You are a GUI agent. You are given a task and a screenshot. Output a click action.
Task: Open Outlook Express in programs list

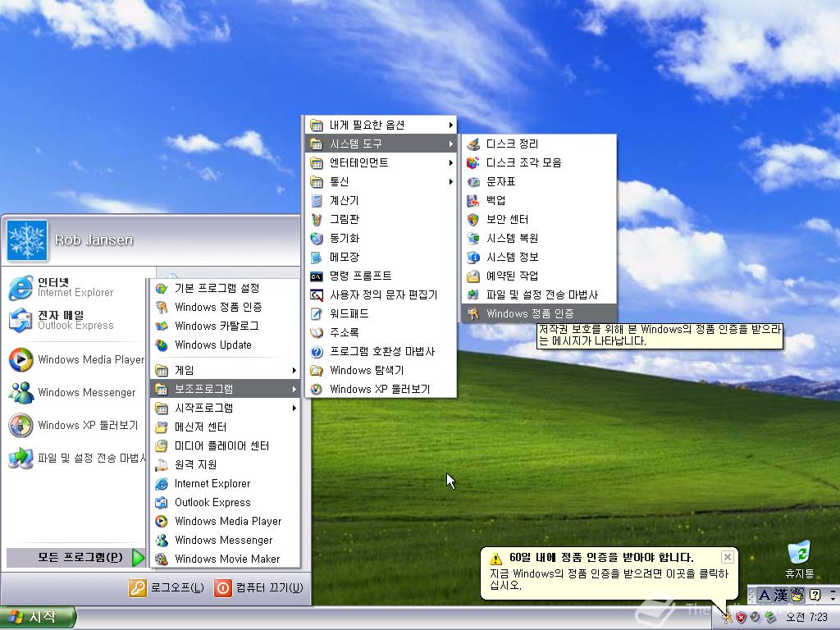tap(225, 503)
